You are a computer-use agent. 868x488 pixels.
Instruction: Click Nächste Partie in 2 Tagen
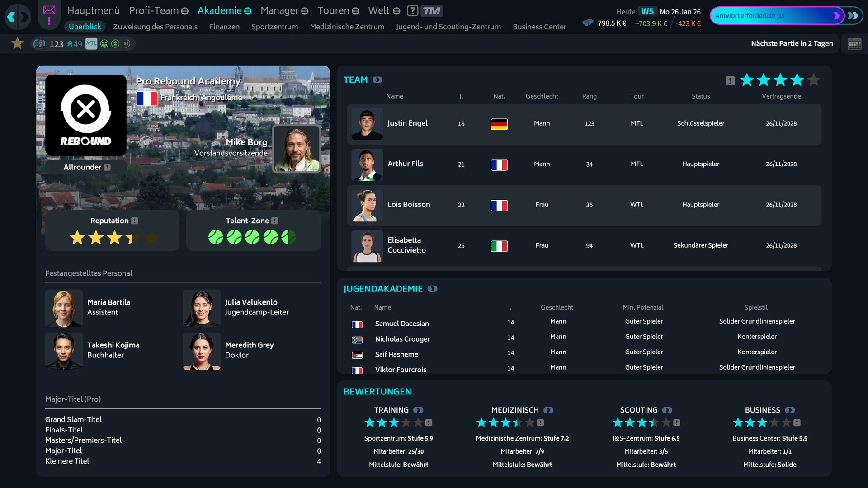coord(792,43)
